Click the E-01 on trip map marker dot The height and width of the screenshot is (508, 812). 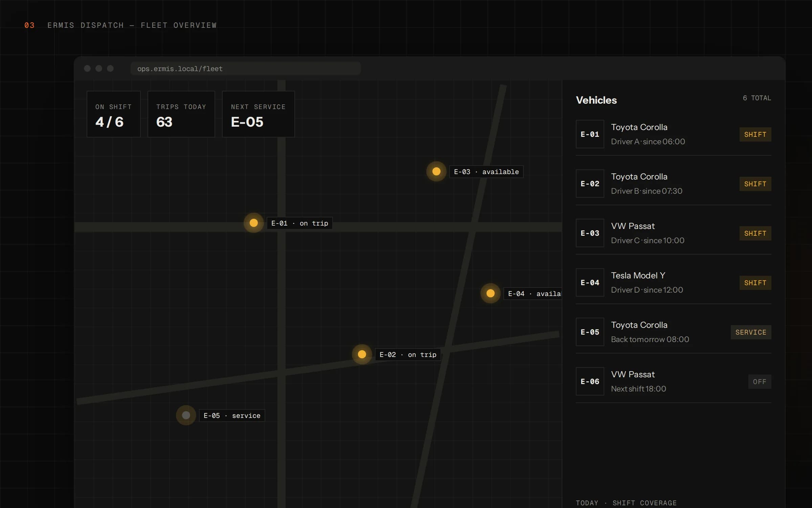point(253,223)
